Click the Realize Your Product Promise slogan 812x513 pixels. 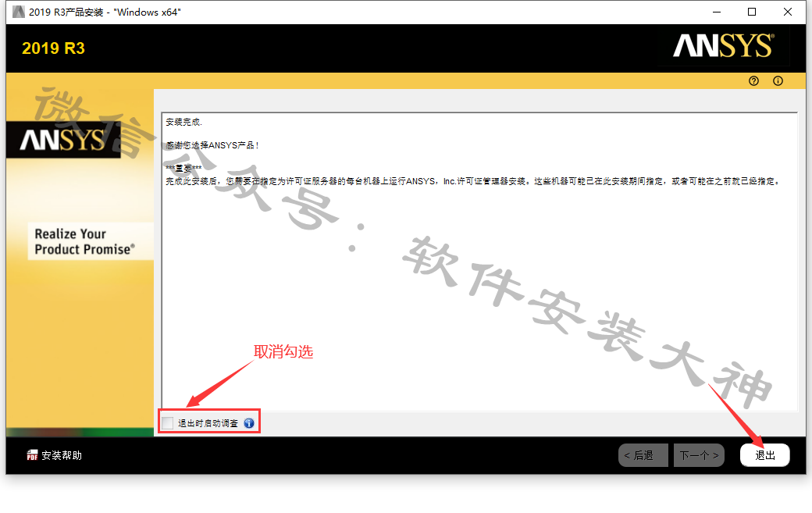84,241
